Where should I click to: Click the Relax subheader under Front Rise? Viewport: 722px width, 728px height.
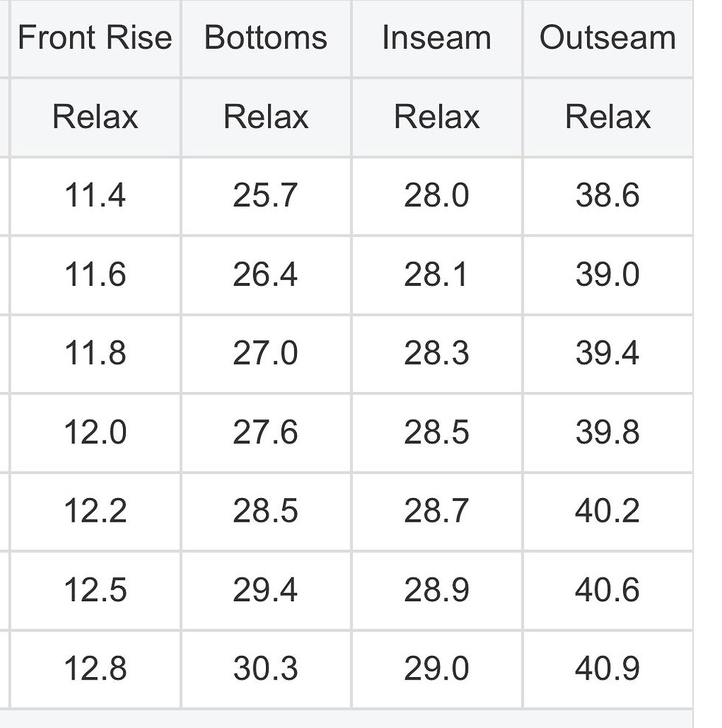pos(95,117)
